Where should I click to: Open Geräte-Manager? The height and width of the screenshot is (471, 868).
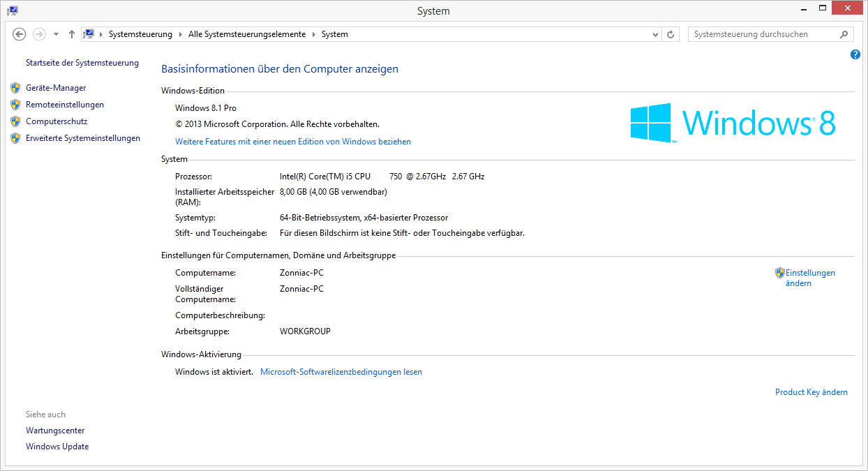click(x=56, y=88)
